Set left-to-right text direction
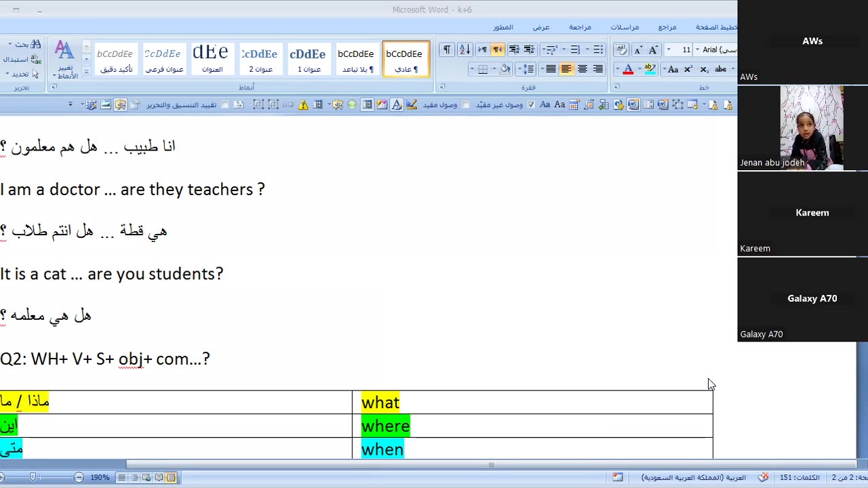This screenshot has width=868, height=488. [482, 49]
